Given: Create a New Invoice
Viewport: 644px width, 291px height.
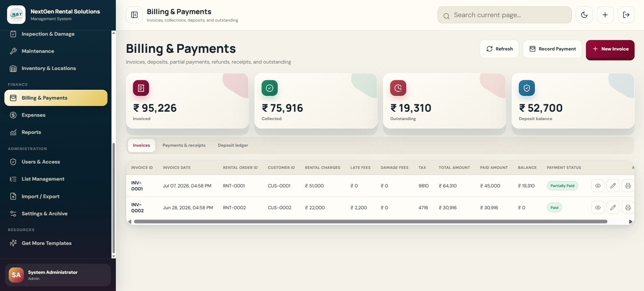Looking at the screenshot, I should coord(610,49).
